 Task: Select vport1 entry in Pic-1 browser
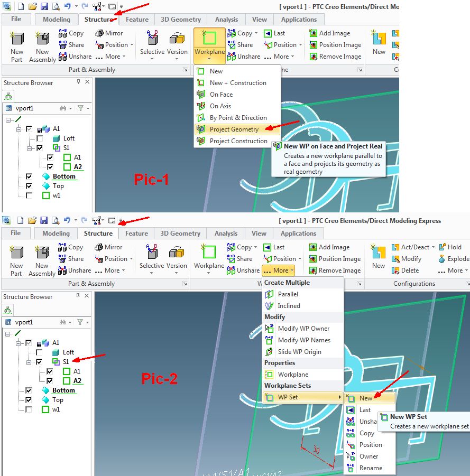coord(24,108)
